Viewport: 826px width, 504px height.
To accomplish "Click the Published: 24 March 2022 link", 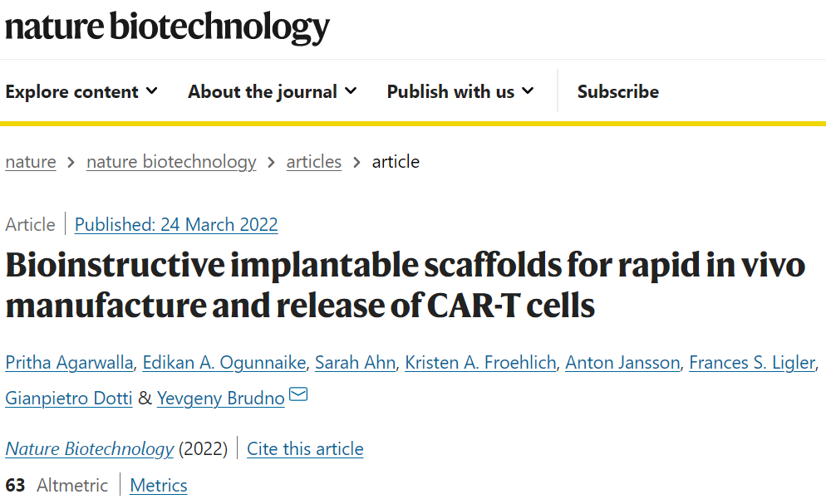I will [x=176, y=224].
